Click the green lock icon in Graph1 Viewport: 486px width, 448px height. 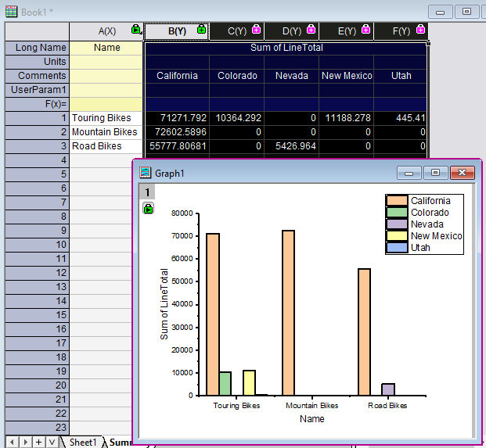(148, 208)
